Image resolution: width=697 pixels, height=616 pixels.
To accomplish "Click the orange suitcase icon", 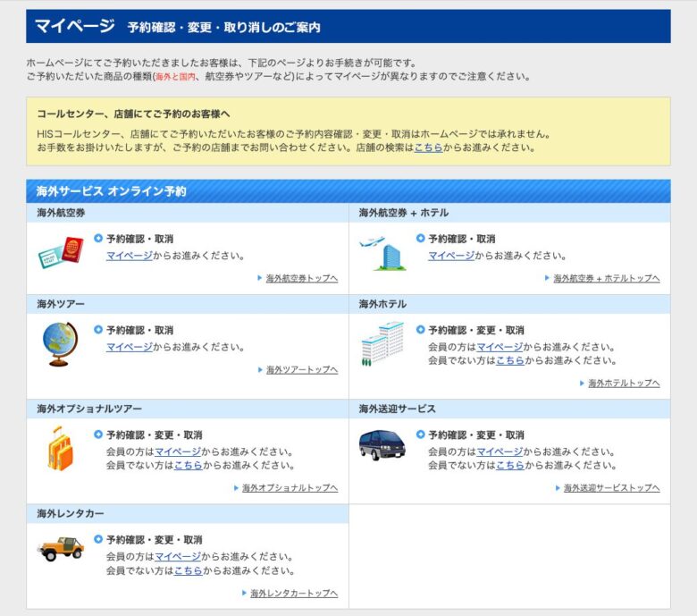I will (60, 449).
